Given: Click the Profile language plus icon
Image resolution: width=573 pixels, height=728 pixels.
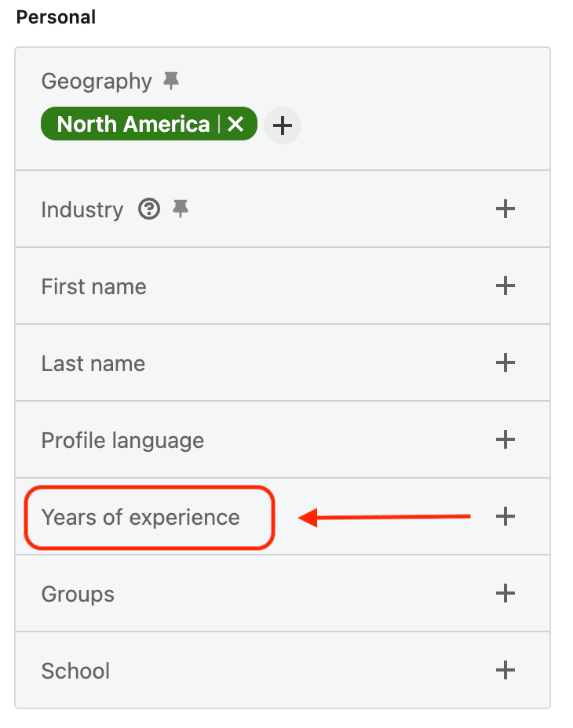Looking at the screenshot, I should click(x=505, y=439).
